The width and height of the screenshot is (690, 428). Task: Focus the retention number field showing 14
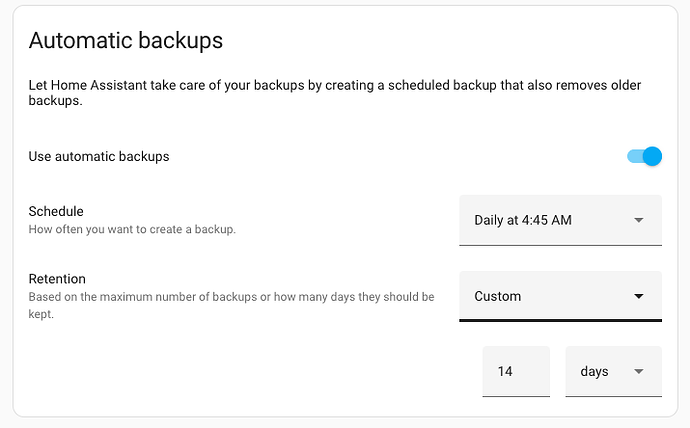pyautogui.click(x=515, y=371)
